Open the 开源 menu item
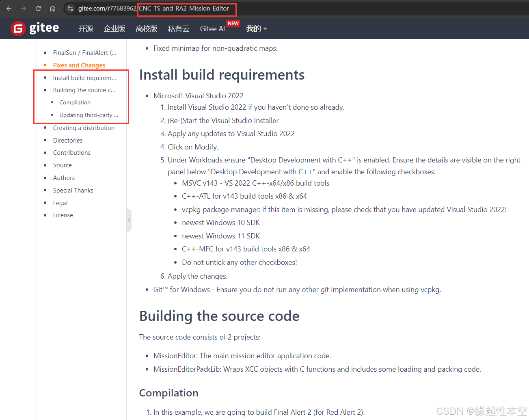The image size is (529, 420). pos(86,28)
